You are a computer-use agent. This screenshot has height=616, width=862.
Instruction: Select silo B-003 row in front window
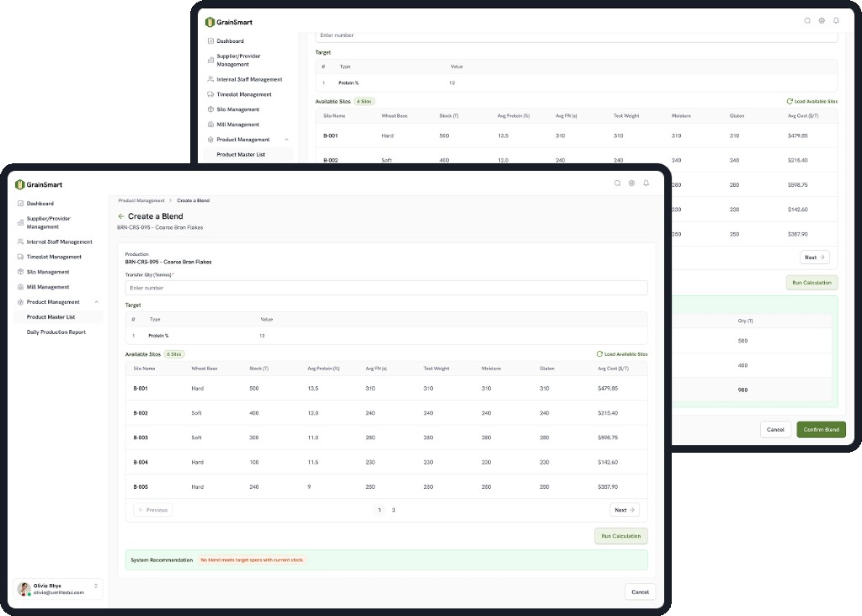click(386, 438)
